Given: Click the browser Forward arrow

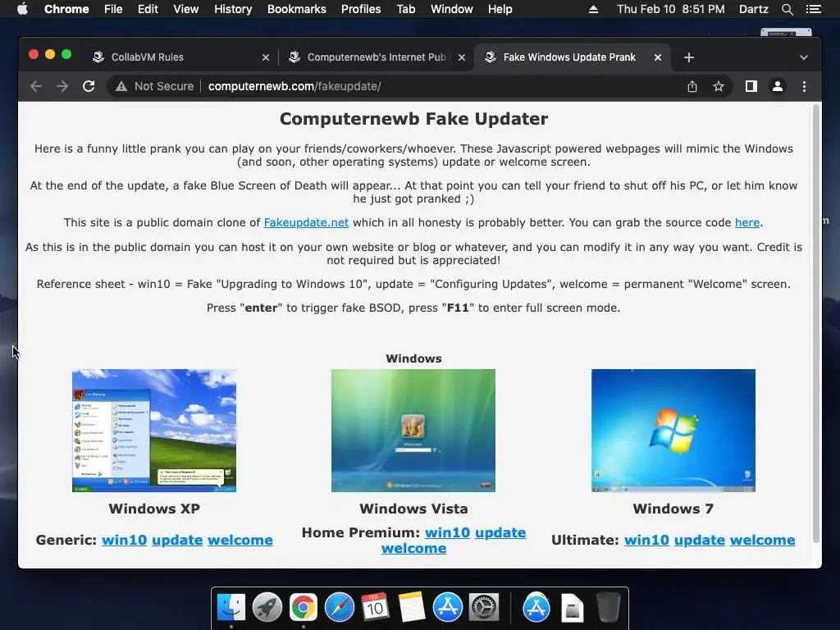Looking at the screenshot, I should 62,86.
